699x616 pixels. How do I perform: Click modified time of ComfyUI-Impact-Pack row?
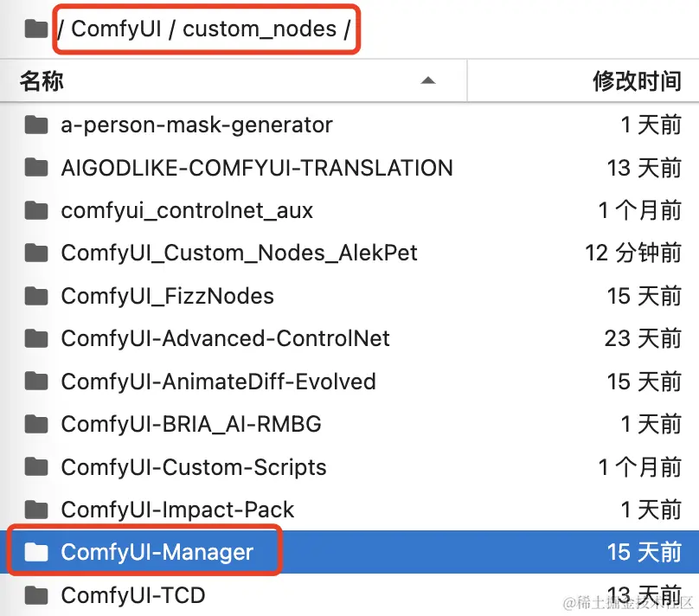pyautogui.click(x=651, y=510)
